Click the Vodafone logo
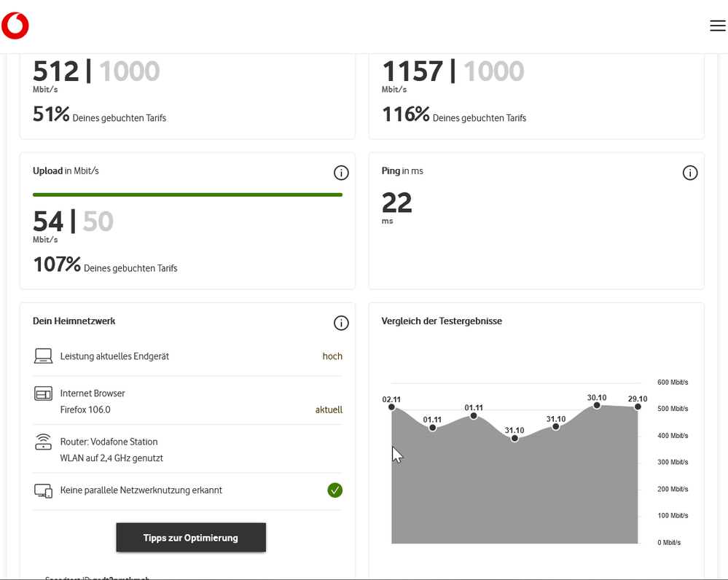Image resolution: width=728 pixels, height=580 pixels. pos(15,26)
